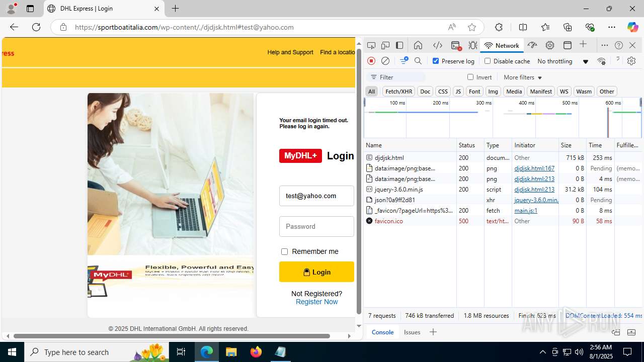Add more tools with plus icon
Screen dimensions: 644x362
pos(583,45)
